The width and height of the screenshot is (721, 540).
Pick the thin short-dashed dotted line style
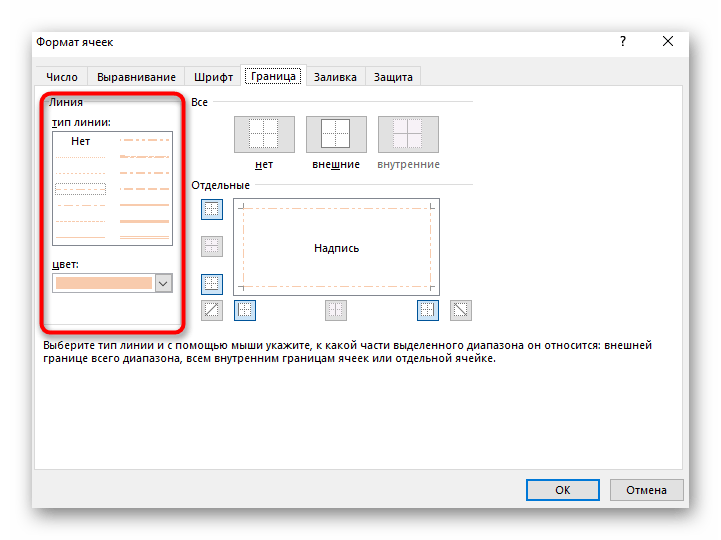(80, 173)
